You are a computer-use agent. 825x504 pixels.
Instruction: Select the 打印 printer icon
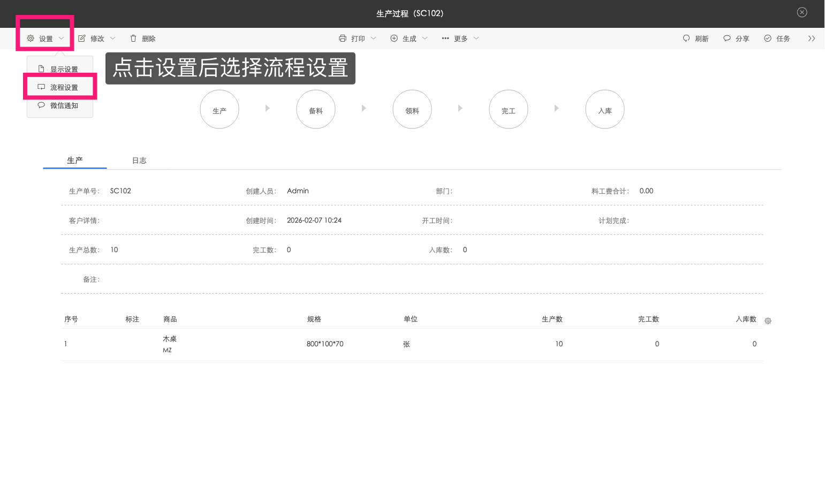[x=343, y=38]
